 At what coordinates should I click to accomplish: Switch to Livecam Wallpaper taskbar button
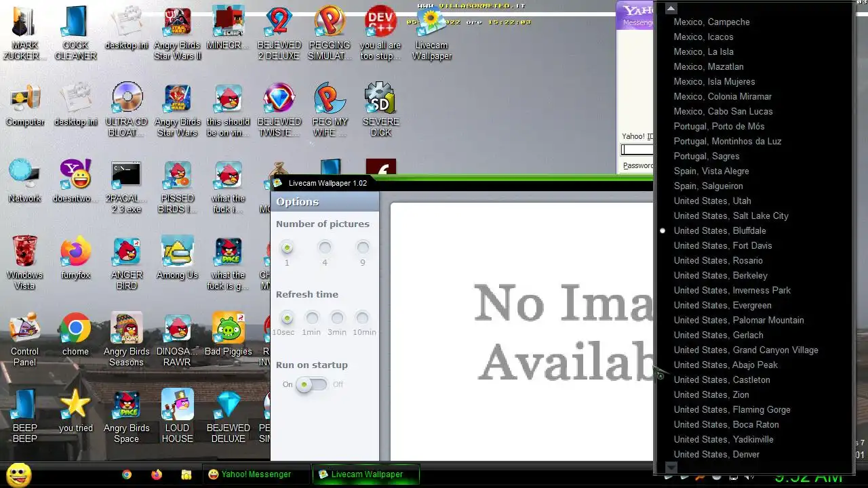pos(366,474)
